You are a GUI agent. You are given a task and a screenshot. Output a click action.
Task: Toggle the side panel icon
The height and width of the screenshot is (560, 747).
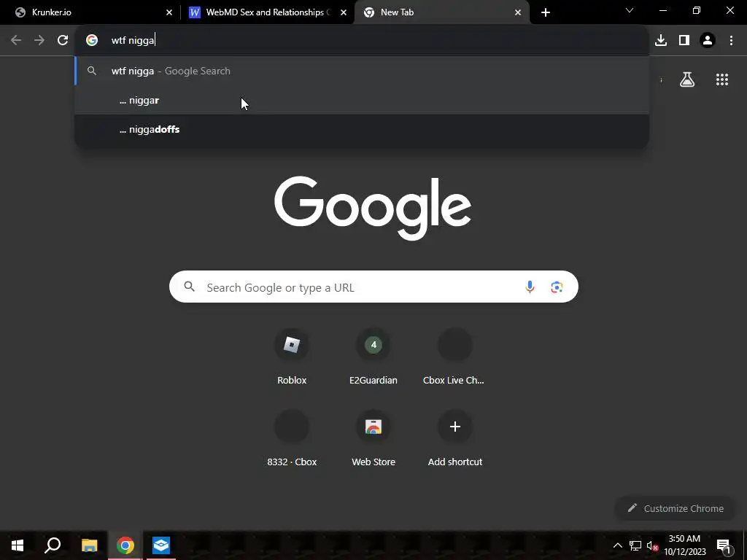click(684, 40)
